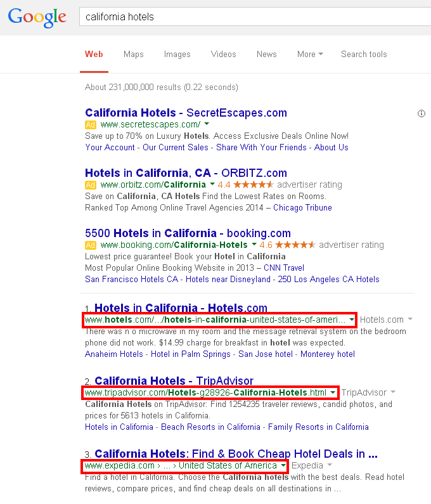Image resolution: width=431 pixels, height=504 pixels.
Task: Click the Google logo
Action: click(x=37, y=17)
